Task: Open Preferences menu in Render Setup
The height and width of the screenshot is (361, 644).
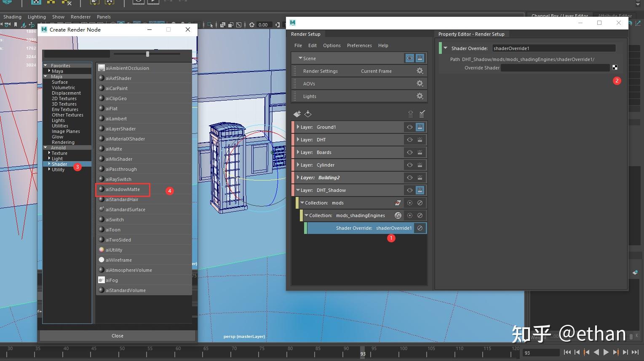Action: click(359, 45)
